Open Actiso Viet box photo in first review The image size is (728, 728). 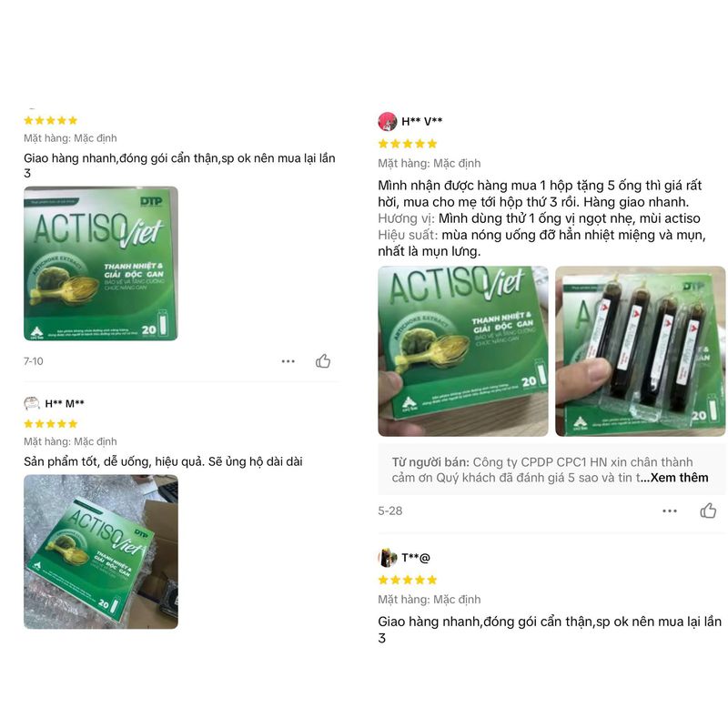coord(101,263)
